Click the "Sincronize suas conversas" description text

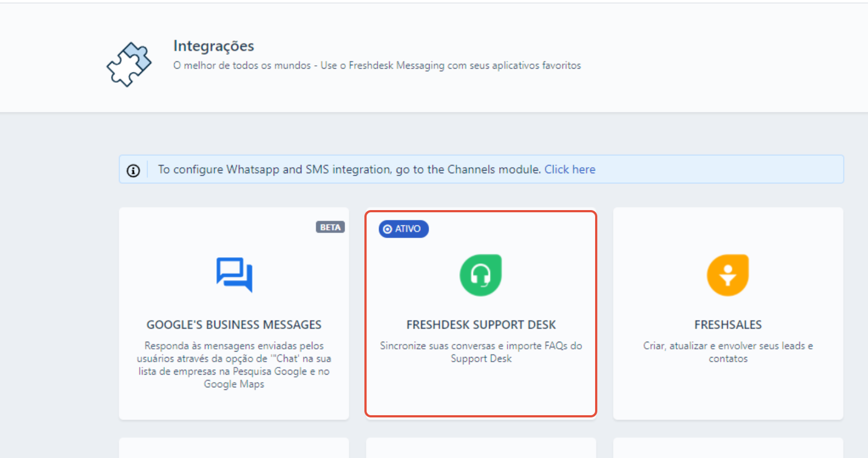[x=481, y=352]
